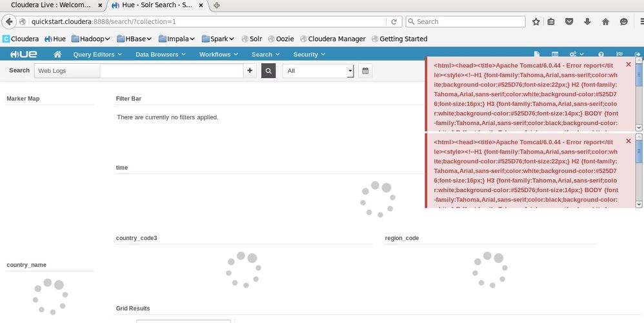This screenshot has width=644, height=323.
Task: Click the Firefox search box
Action: (x=465, y=22)
